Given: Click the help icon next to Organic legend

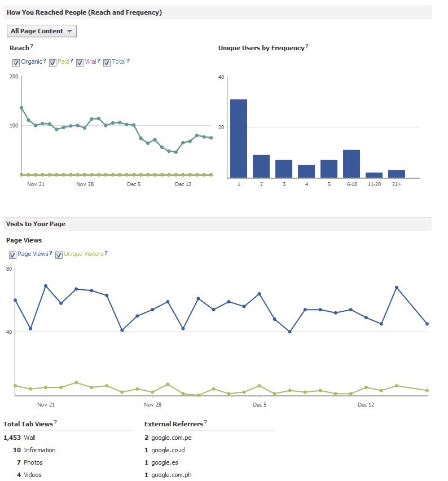Looking at the screenshot, I should [44, 61].
